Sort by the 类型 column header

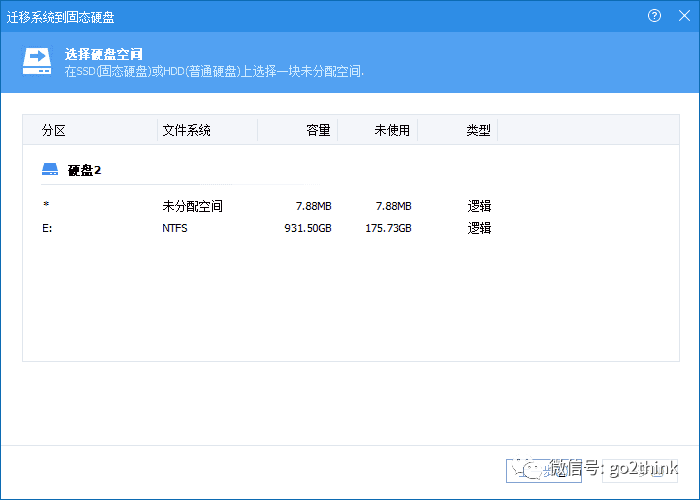coord(478,130)
